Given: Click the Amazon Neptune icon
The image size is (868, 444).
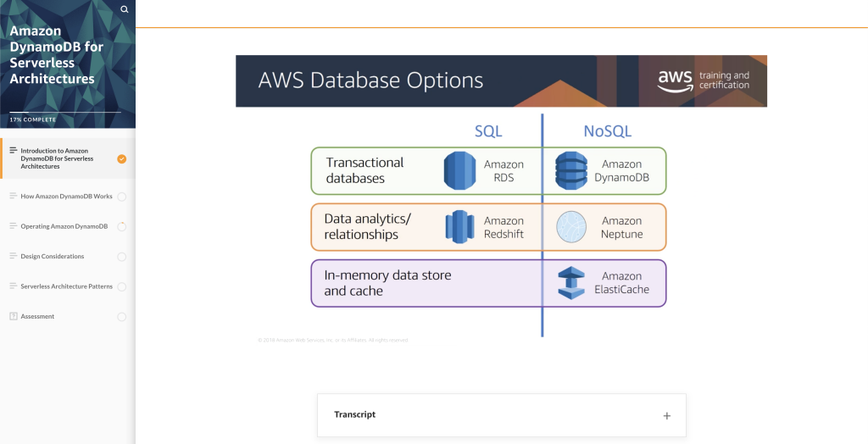Looking at the screenshot, I should [x=570, y=227].
